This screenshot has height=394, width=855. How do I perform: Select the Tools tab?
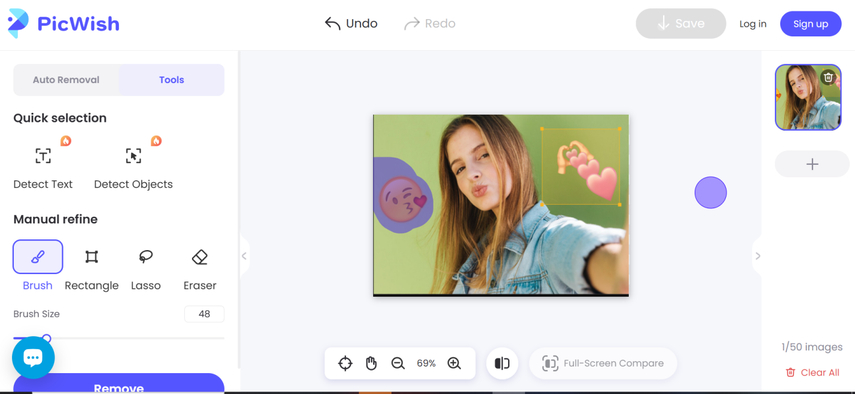pyautogui.click(x=171, y=80)
